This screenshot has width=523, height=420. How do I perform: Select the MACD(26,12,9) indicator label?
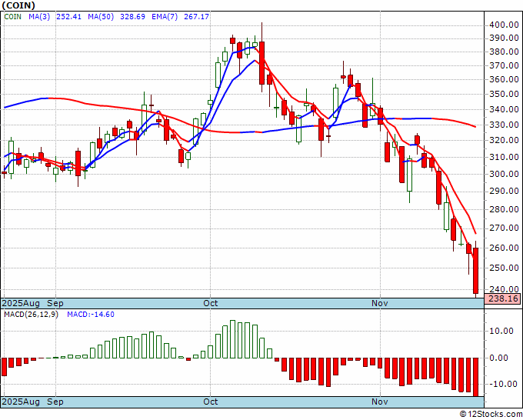[31, 315]
